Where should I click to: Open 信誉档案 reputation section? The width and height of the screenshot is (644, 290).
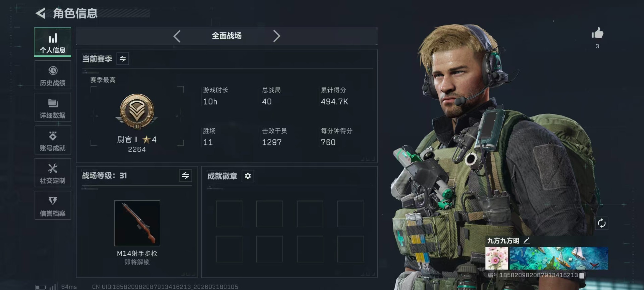tap(53, 205)
